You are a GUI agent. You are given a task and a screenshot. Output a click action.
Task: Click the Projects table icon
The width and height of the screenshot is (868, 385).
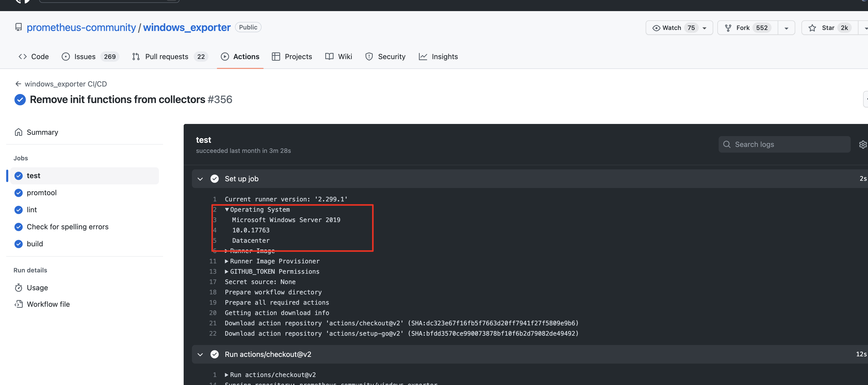276,57
